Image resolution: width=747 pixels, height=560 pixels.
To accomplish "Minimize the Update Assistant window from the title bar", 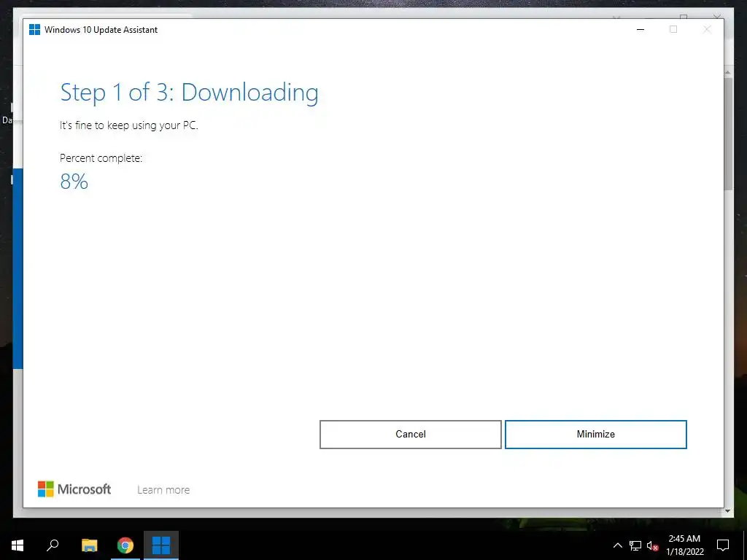I will (640, 29).
